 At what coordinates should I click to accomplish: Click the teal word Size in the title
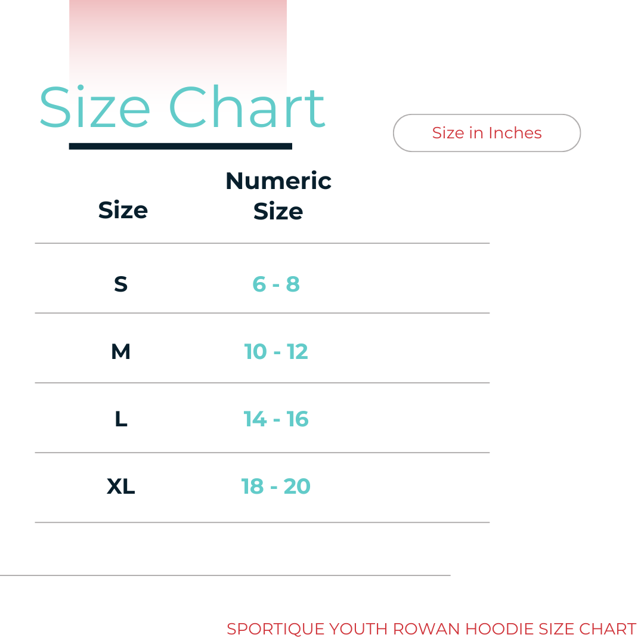pos(94,108)
